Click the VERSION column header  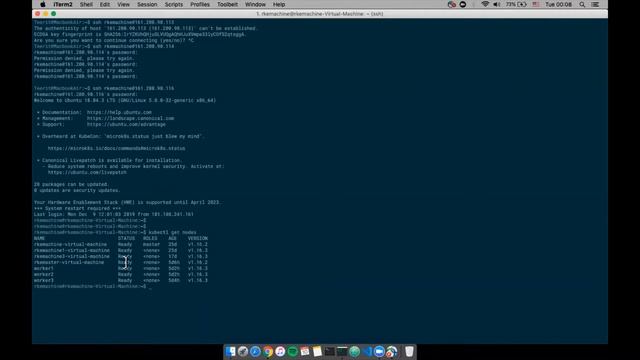click(198, 238)
